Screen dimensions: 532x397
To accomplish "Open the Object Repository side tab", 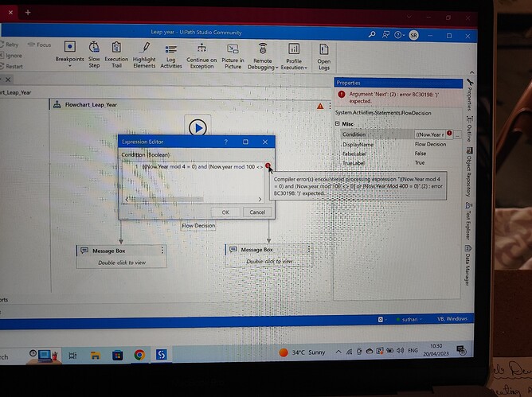I will point(470,172).
